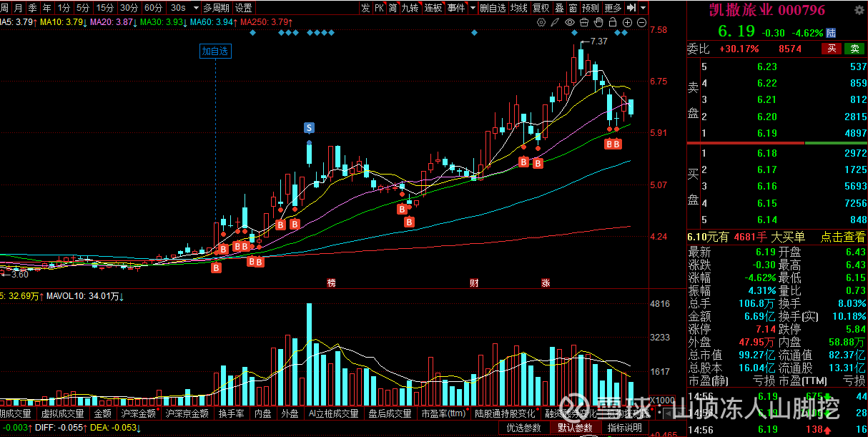Viewport: 868px width, 437px height.
Task: Expand the last dropdown arrow in the top toolbar
Action: [643, 8]
